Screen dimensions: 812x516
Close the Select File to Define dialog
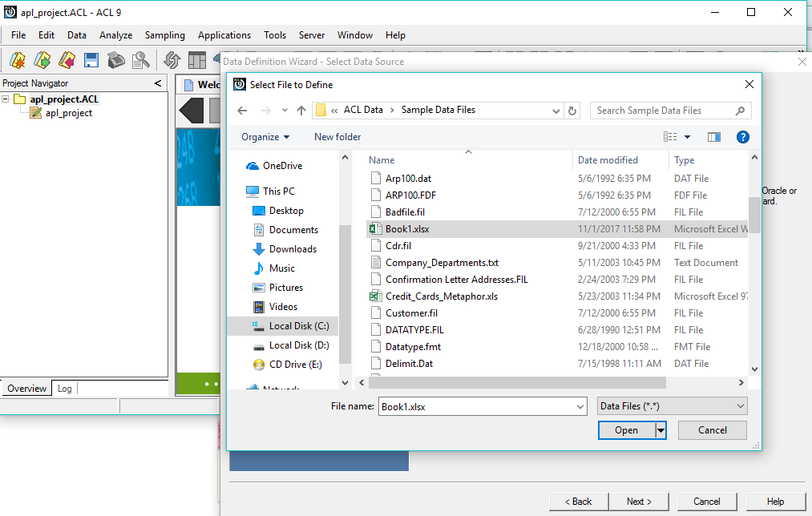[749, 84]
